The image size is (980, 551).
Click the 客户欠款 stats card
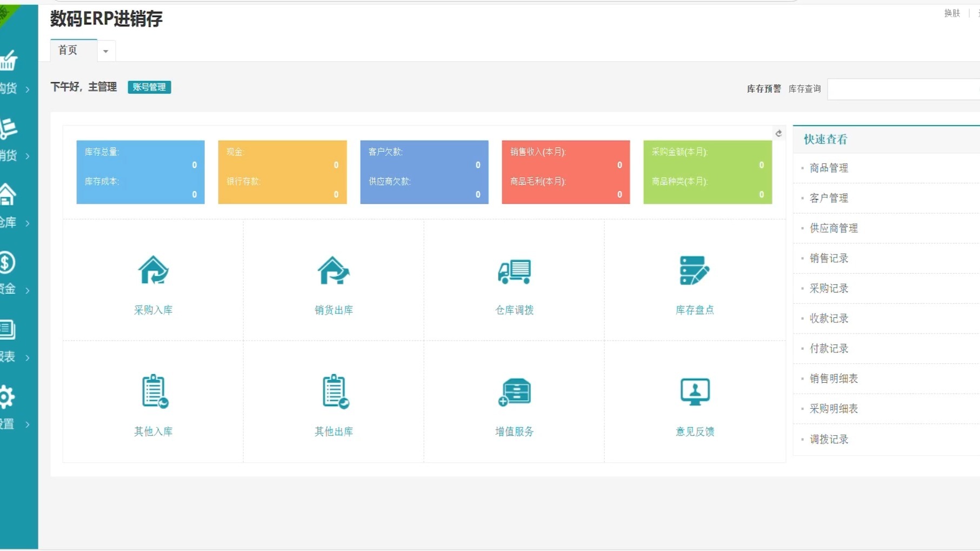(424, 172)
